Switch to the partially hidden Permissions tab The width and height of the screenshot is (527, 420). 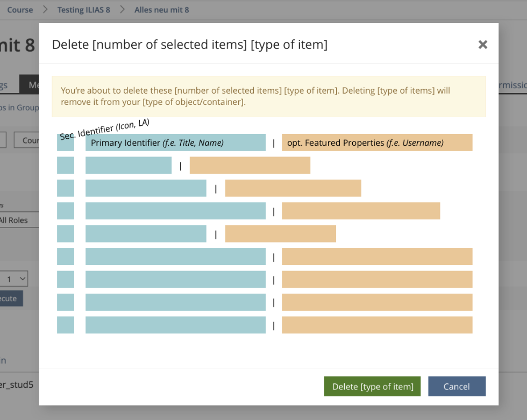point(512,85)
